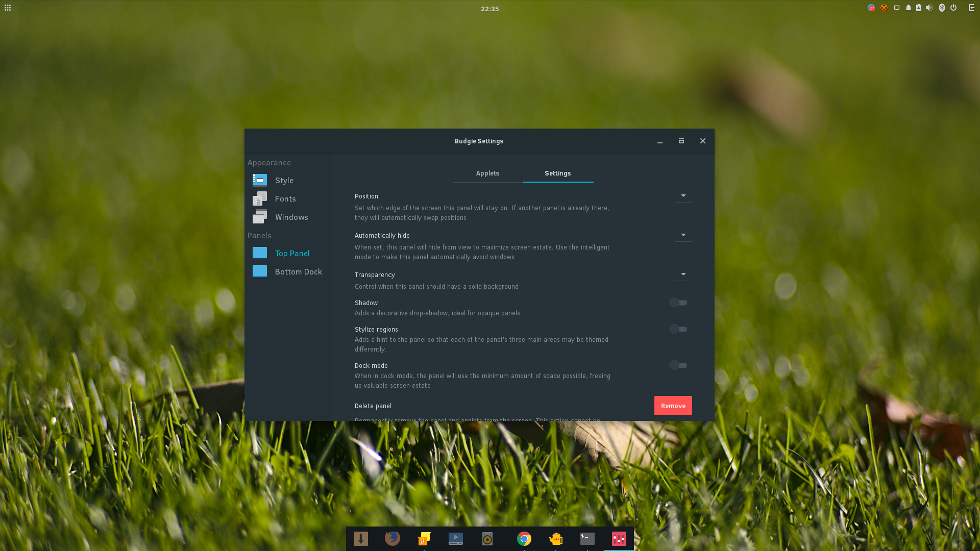Switch to the Settings tab
980x551 pixels.
558,173
